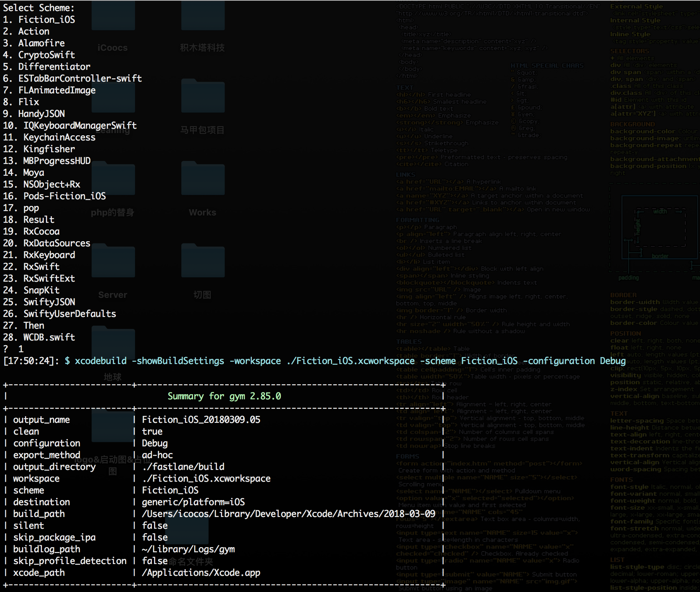
Task: Click scheme entry '7. FLAnimatedImage'
Action: tap(49, 90)
